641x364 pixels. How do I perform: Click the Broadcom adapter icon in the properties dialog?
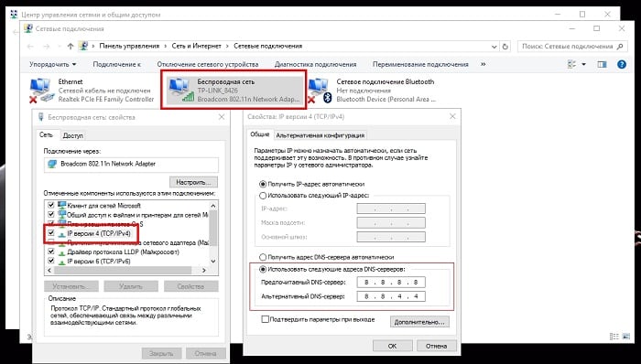point(52,164)
